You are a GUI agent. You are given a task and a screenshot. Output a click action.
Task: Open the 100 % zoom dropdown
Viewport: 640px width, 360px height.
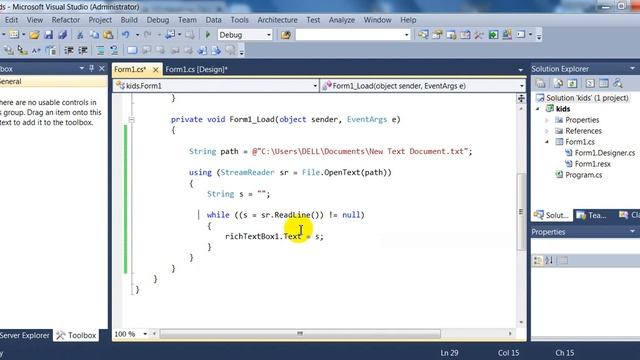pos(144,334)
